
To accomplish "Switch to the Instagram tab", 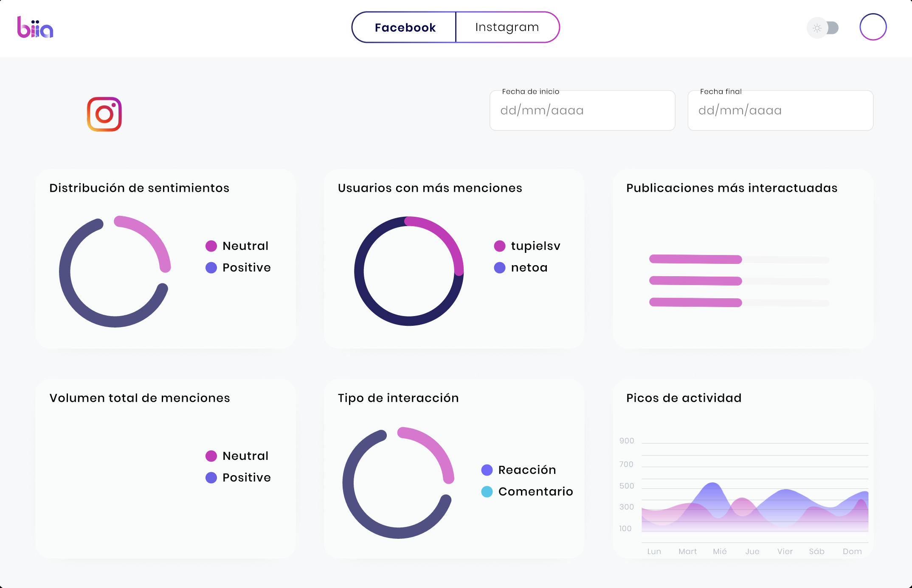I will (507, 28).
